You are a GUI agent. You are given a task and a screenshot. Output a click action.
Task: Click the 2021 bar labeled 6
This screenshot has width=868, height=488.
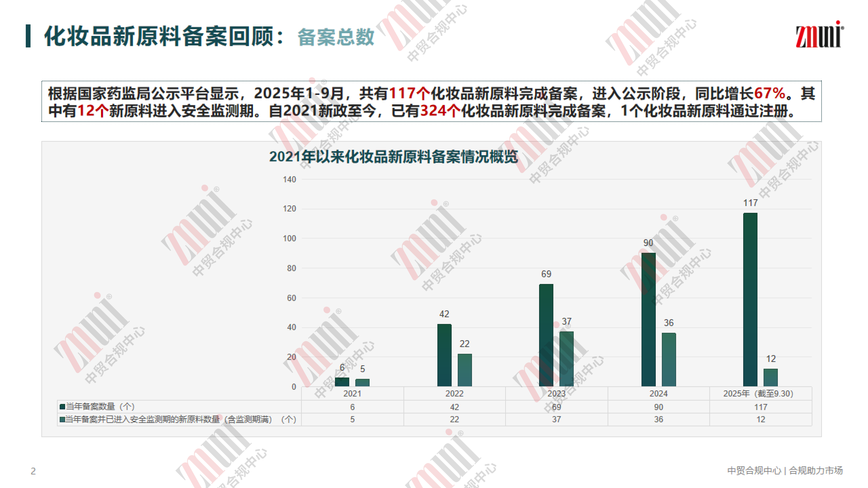point(342,382)
